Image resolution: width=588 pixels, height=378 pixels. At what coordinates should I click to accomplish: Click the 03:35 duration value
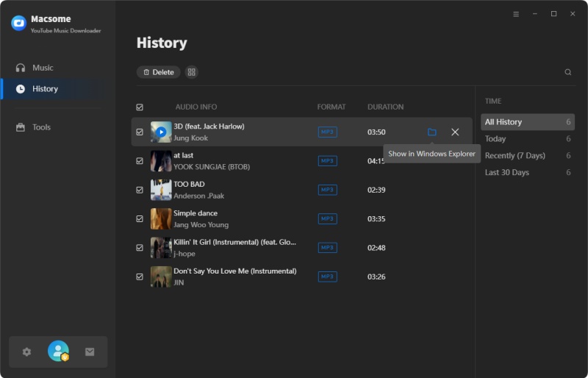click(376, 219)
